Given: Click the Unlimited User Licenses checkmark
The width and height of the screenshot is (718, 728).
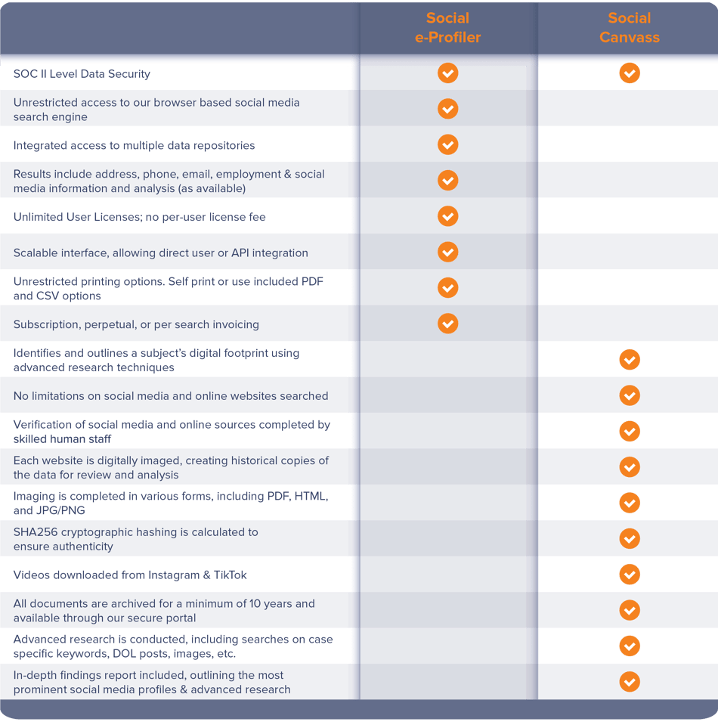Looking at the screenshot, I should [447, 216].
